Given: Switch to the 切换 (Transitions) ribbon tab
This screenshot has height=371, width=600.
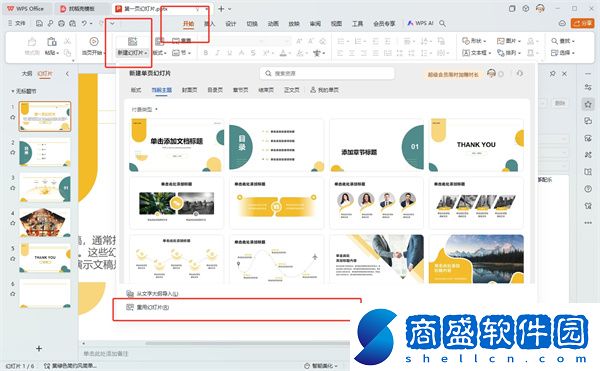Looking at the screenshot, I should pos(252,23).
